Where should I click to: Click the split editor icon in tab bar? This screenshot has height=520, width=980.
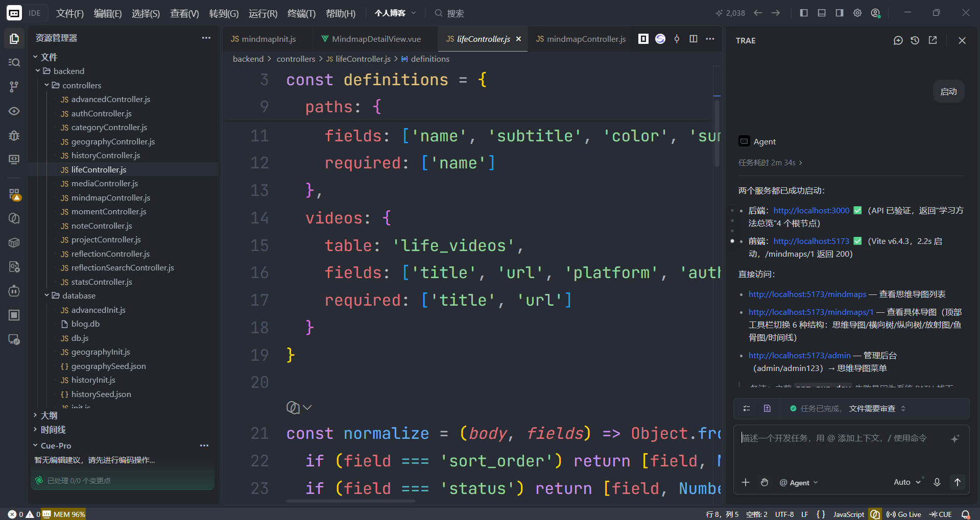(694, 39)
